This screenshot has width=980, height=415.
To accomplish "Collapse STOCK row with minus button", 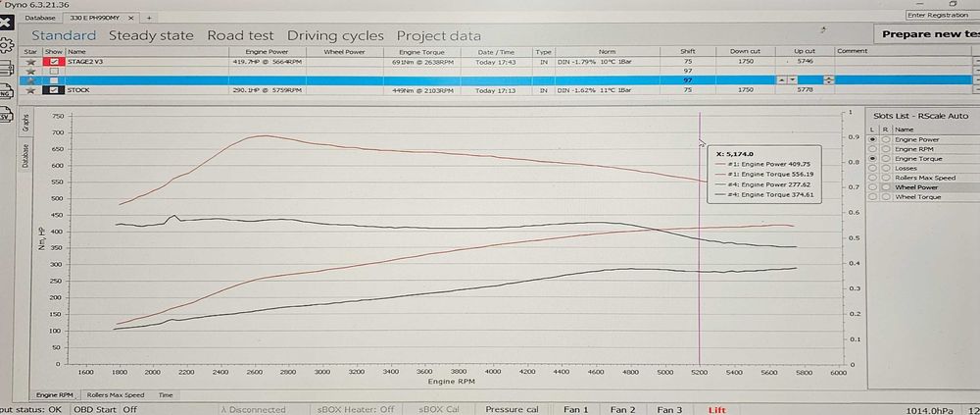I will pyautogui.click(x=976, y=90).
